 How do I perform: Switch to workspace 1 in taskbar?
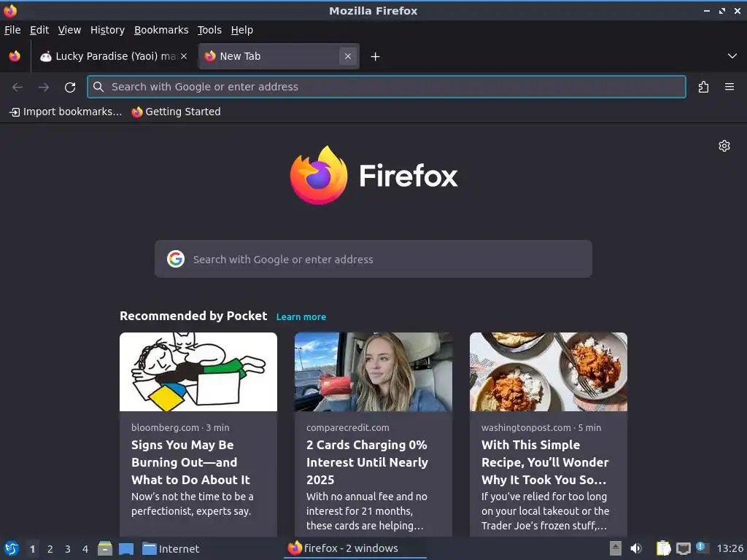[32, 549]
